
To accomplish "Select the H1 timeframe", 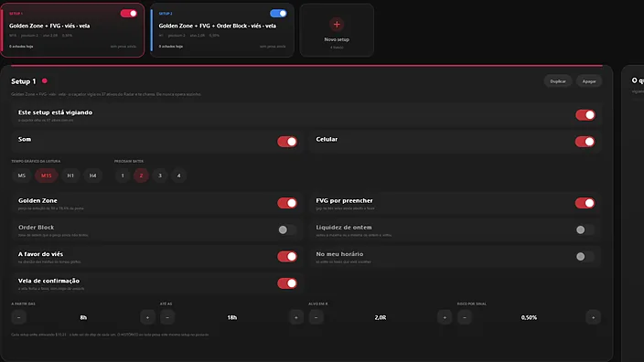I will (70, 176).
